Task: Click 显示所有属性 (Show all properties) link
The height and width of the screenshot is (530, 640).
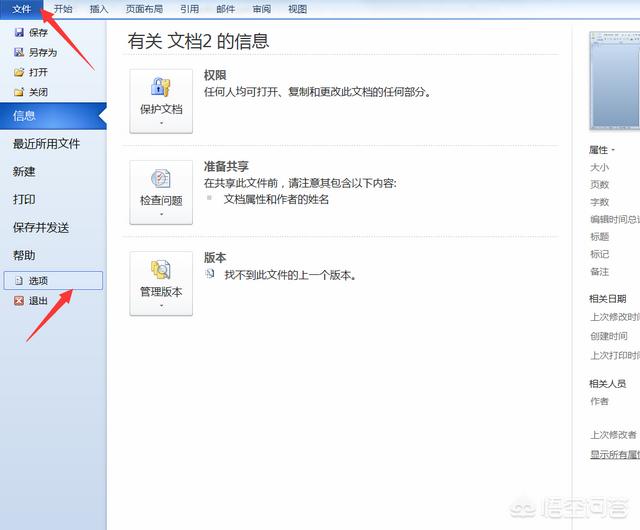Action: click(615, 454)
